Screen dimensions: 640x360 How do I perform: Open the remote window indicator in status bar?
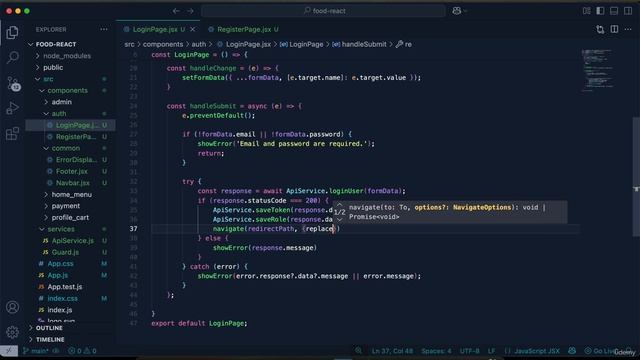tap(9, 351)
